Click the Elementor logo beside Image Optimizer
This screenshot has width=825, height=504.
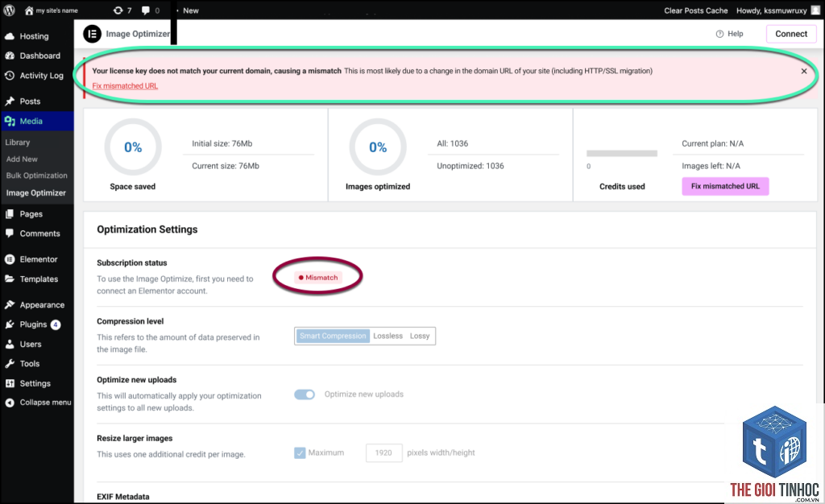(x=92, y=34)
